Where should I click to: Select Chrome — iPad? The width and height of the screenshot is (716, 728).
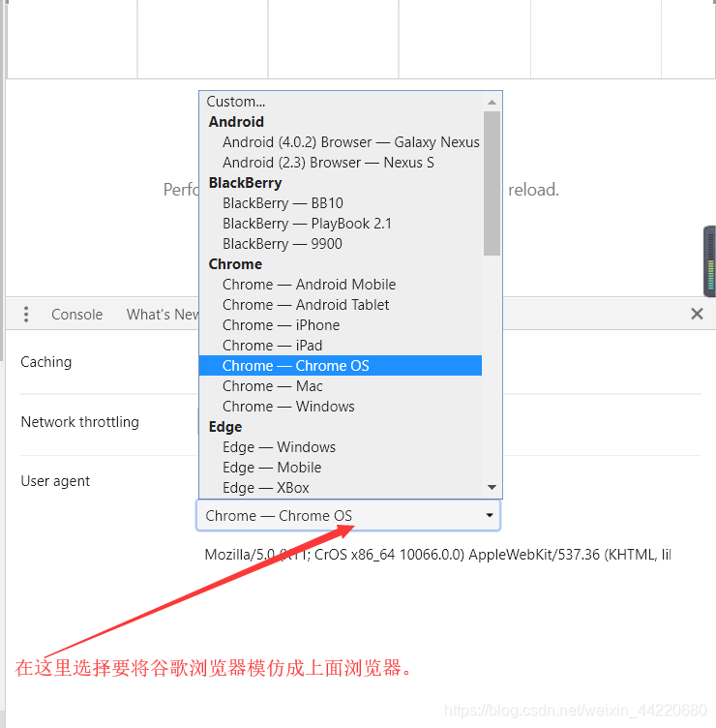[341, 346]
